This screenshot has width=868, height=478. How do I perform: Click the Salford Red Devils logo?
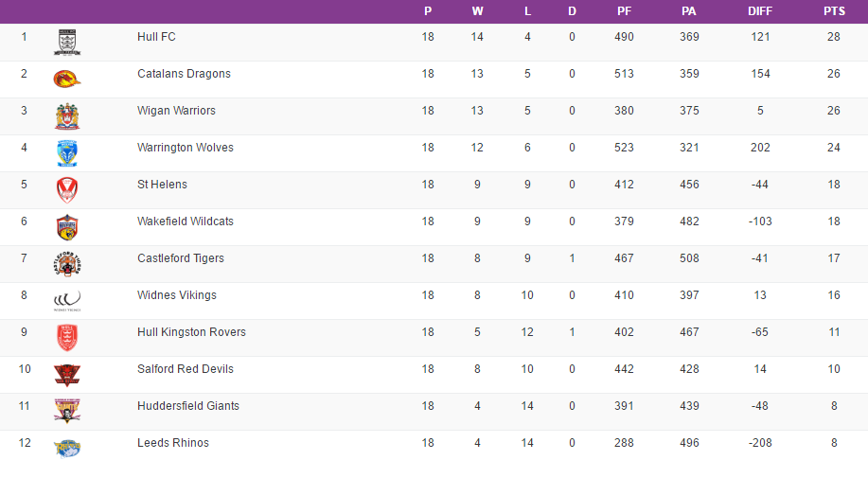pyautogui.click(x=67, y=374)
